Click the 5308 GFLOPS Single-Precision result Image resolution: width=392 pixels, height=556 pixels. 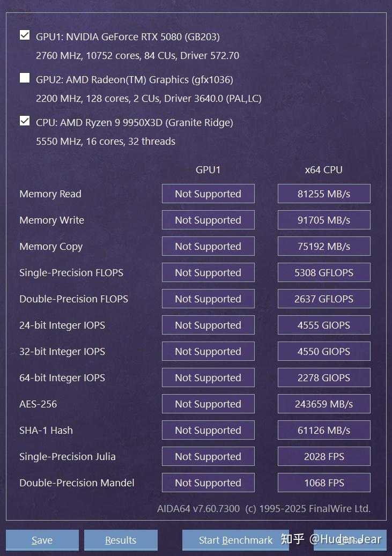tap(323, 272)
